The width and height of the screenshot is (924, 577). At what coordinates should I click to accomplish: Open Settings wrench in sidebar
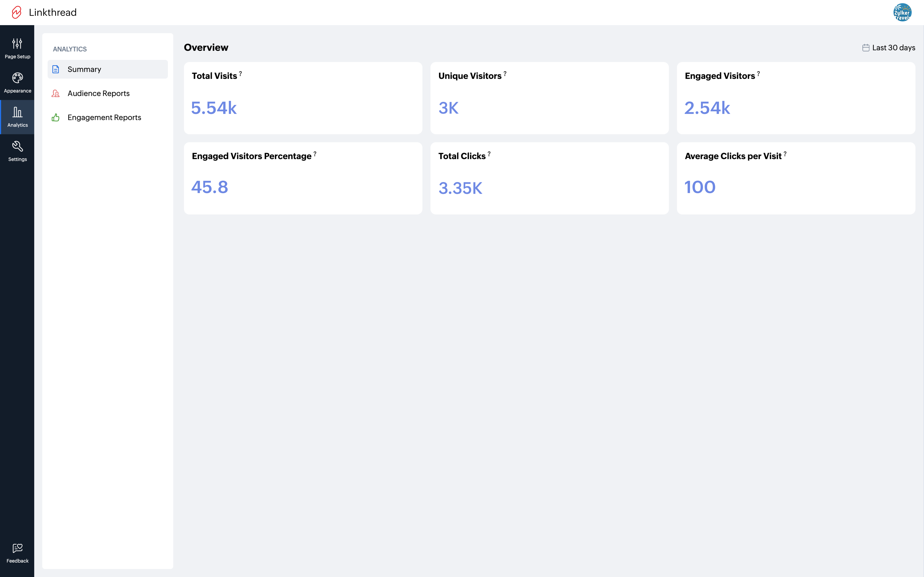point(17,151)
